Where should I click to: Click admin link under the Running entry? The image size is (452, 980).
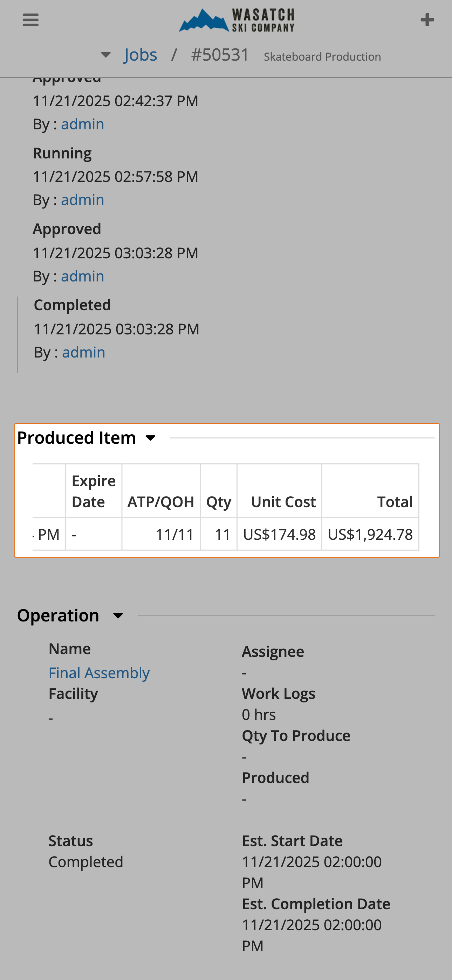(x=83, y=199)
